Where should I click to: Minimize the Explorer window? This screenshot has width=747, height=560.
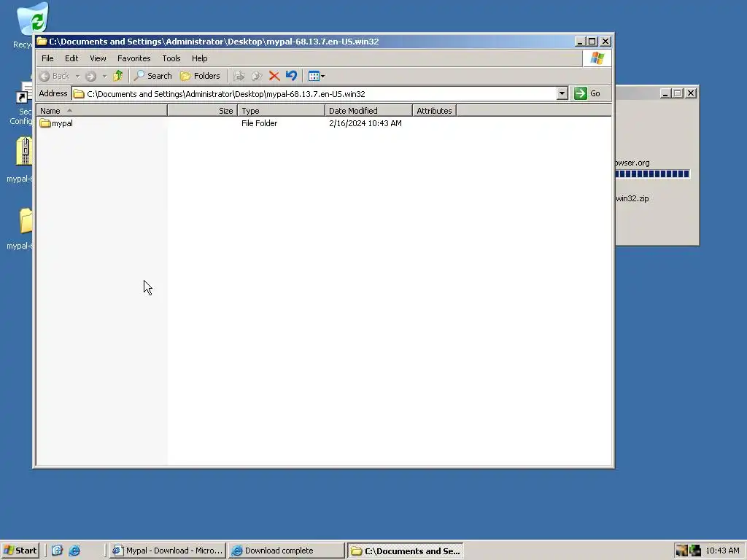click(580, 42)
